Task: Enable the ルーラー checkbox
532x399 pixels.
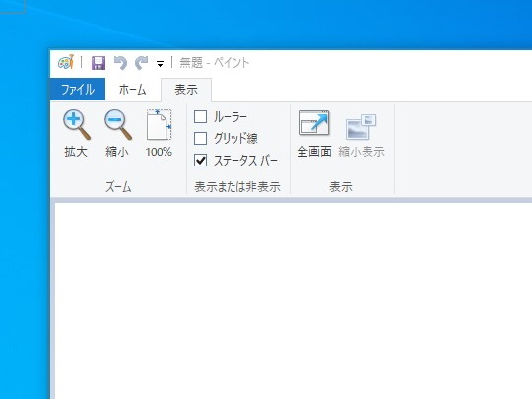Action: 200,116
